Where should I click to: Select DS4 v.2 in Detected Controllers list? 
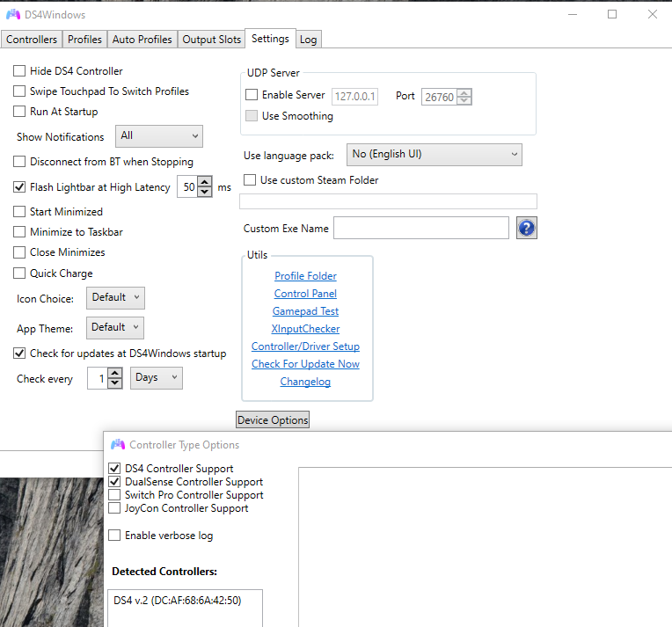(178, 601)
